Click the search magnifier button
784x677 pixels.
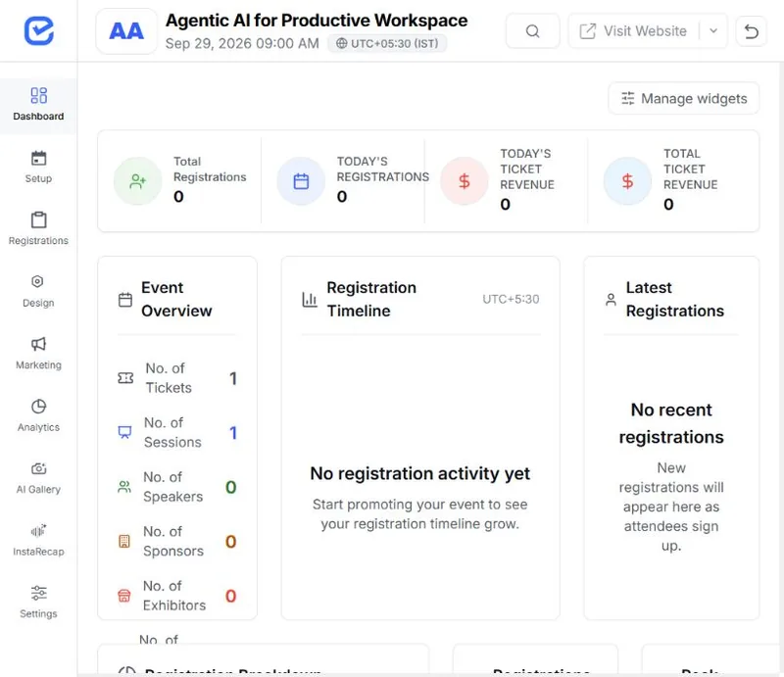point(532,31)
